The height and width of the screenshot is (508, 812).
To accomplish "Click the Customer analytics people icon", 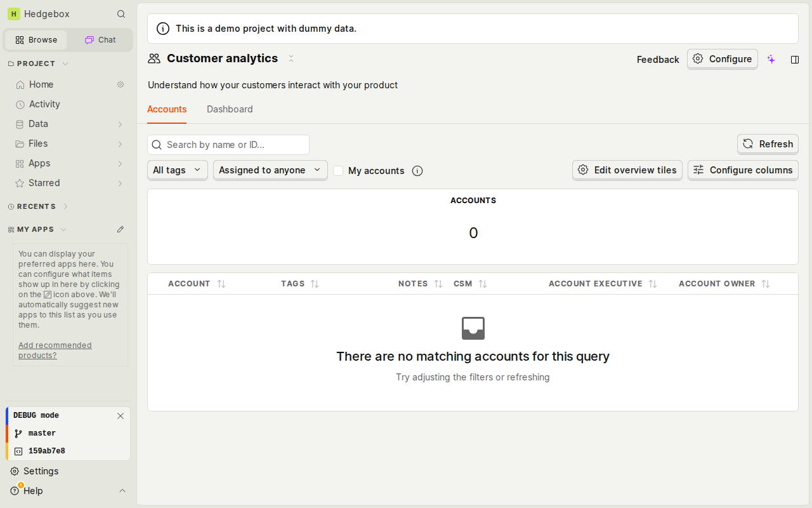I will tap(154, 58).
